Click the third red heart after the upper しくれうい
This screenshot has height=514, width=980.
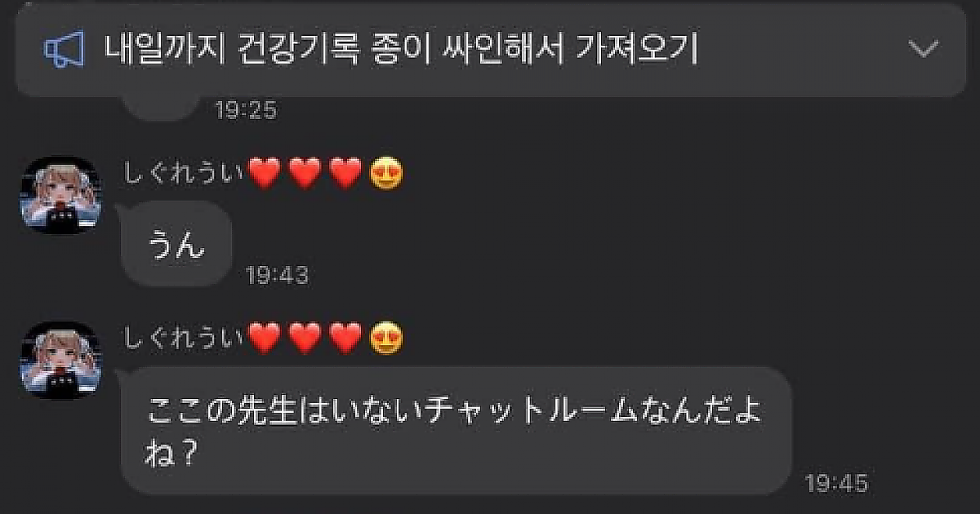pos(345,174)
